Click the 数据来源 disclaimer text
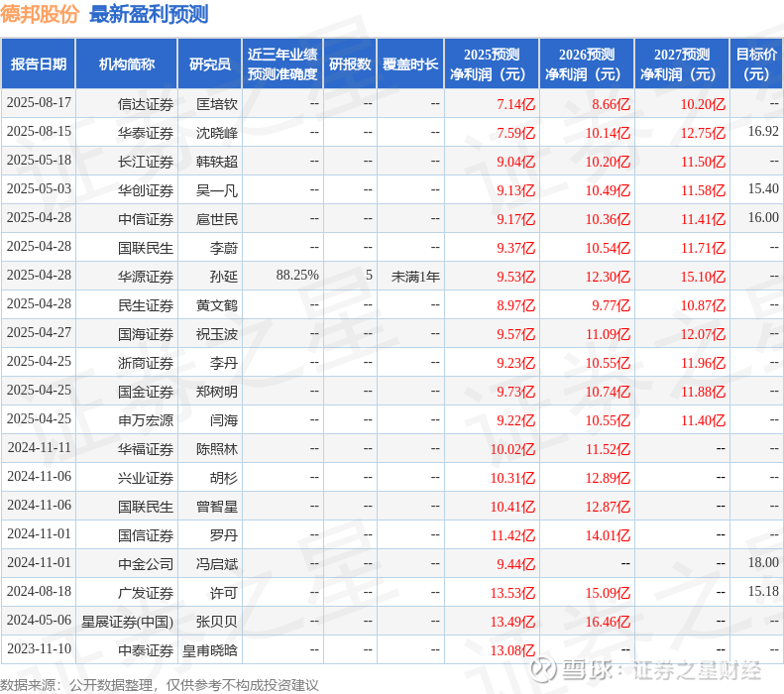Viewport: 784px width, 694px height. click(159, 685)
